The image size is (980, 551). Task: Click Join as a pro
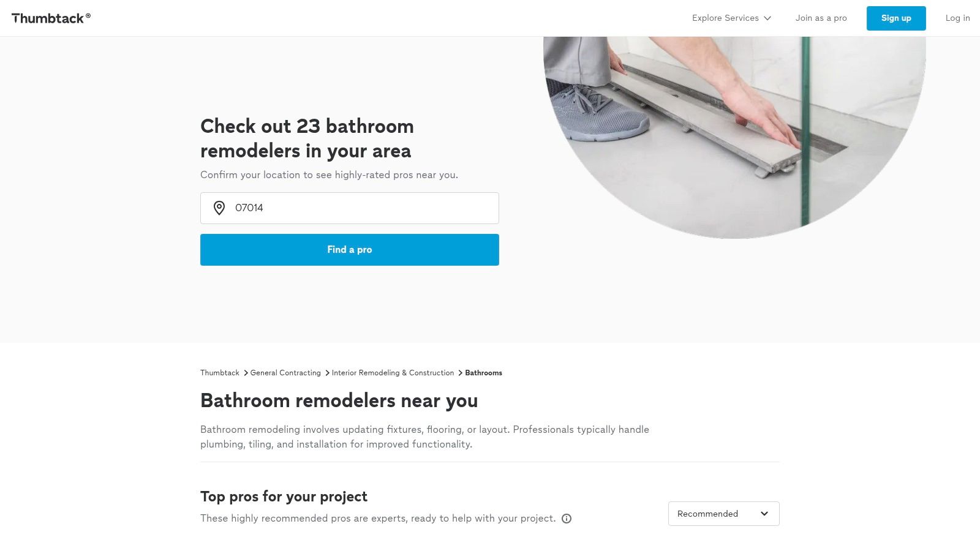coord(821,18)
